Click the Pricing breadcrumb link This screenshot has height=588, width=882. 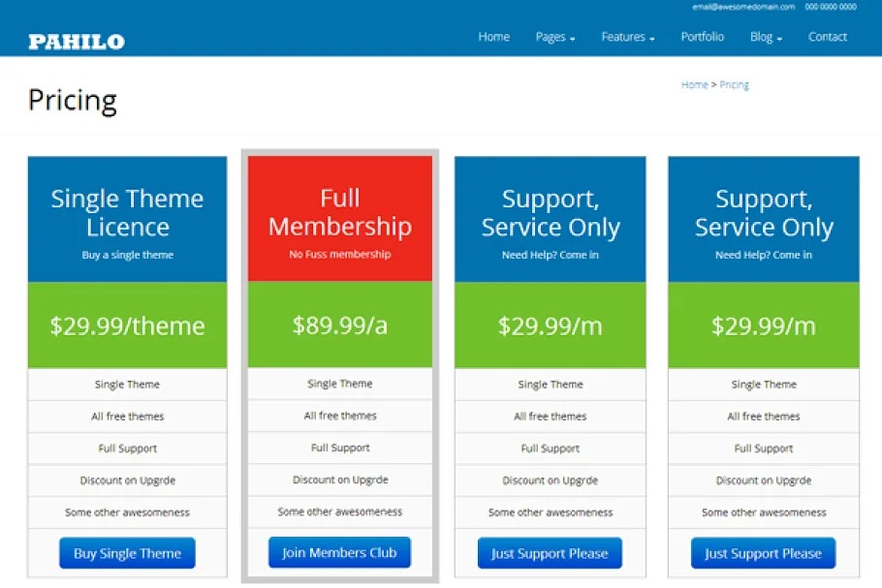click(734, 85)
